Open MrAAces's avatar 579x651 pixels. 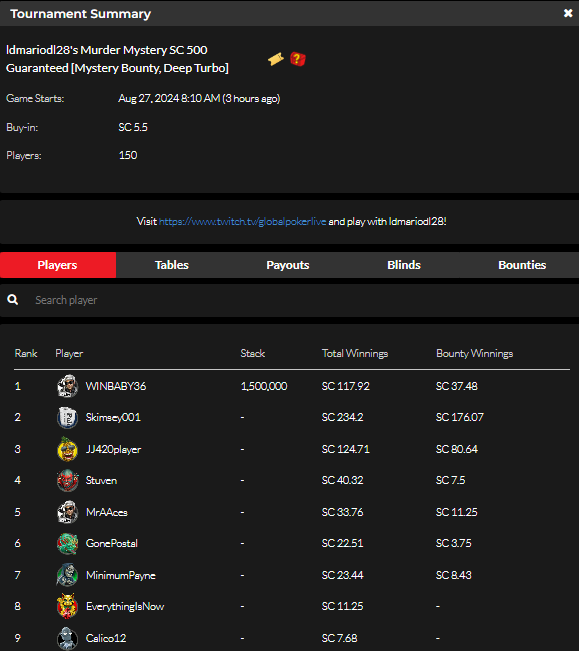[x=67, y=512]
